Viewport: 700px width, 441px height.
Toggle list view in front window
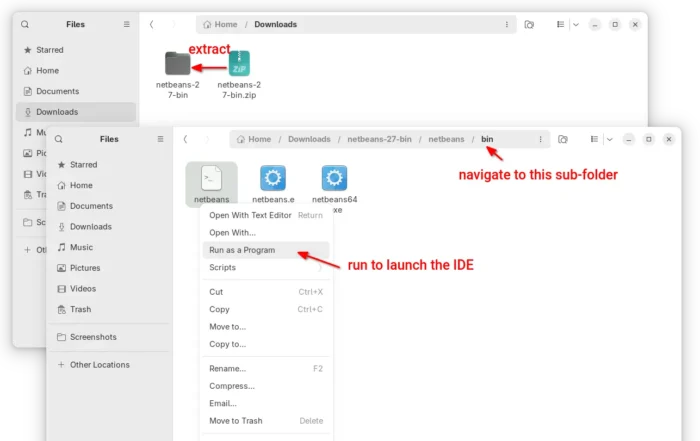click(x=594, y=139)
